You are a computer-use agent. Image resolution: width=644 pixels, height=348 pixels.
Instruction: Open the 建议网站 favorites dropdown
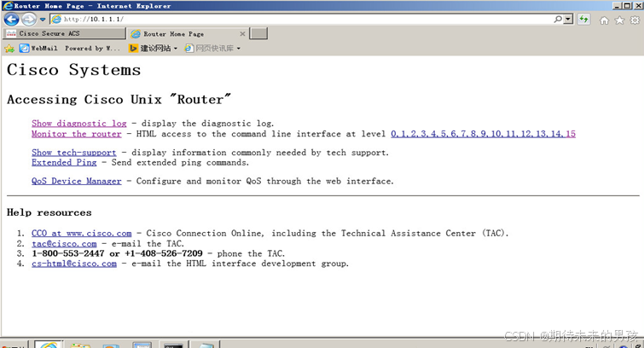[x=154, y=49]
